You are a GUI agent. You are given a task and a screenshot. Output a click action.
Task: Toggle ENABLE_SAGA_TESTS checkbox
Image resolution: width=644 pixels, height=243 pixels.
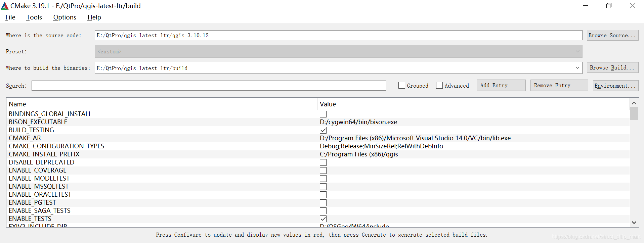[323, 211]
